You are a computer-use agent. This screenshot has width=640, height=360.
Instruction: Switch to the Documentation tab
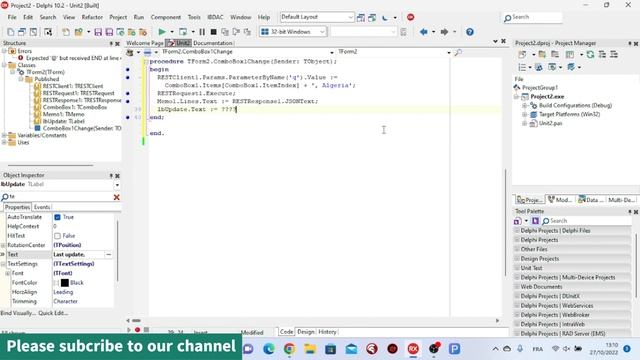coord(213,43)
